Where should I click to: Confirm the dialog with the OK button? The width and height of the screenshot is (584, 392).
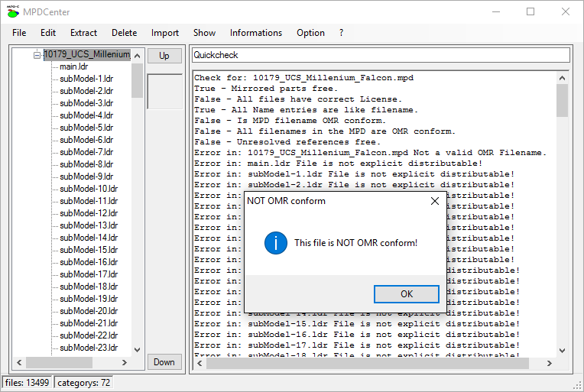[x=407, y=294]
